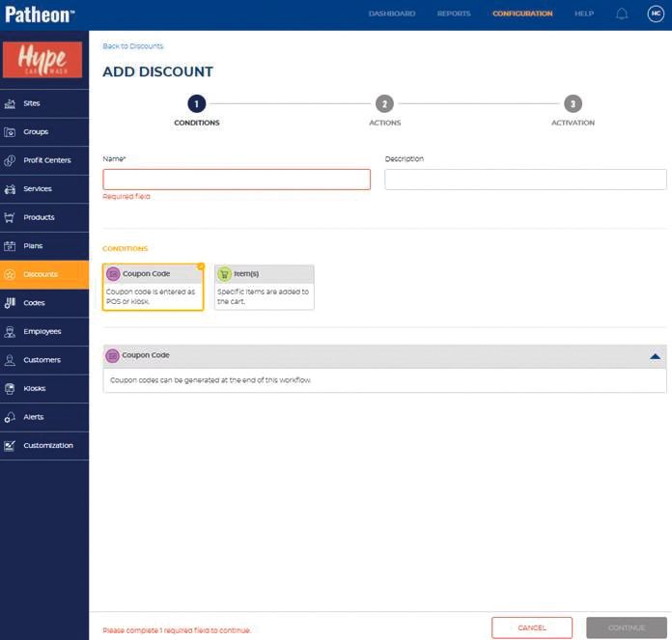Viewport: 672px width, 640px height.
Task: Click the Alerts megaphone icon
Action: [x=11, y=417]
